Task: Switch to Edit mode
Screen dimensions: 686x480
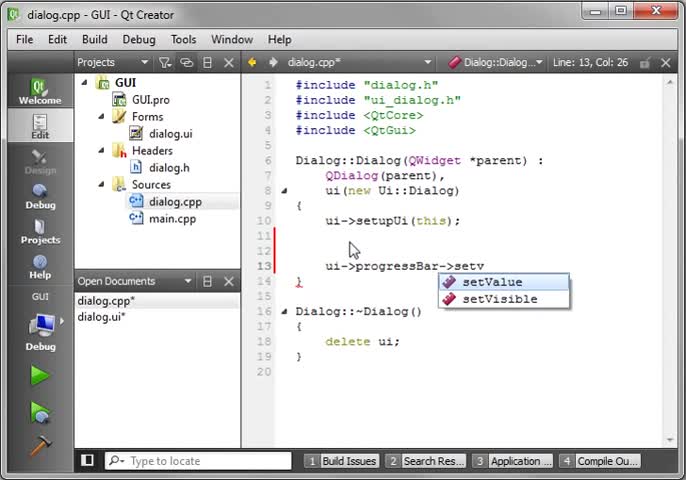Action: coord(40,126)
